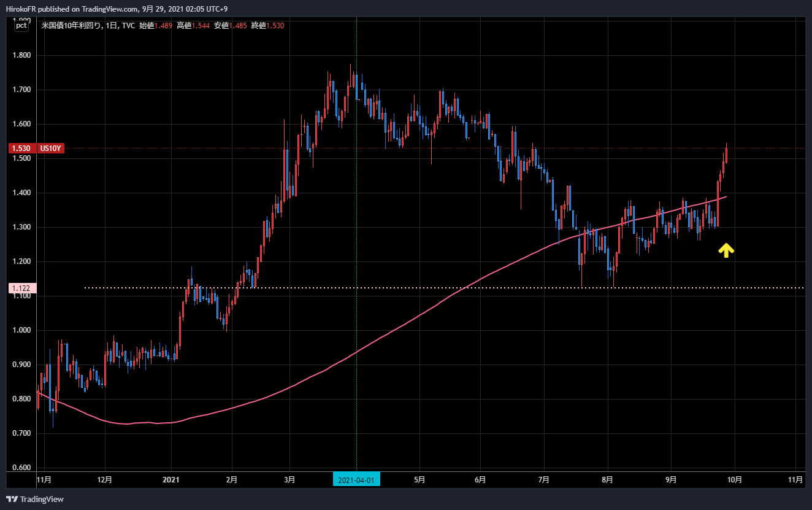Click the 2021 time axis label
This screenshot has height=510, width=812.
coord(172,479)
